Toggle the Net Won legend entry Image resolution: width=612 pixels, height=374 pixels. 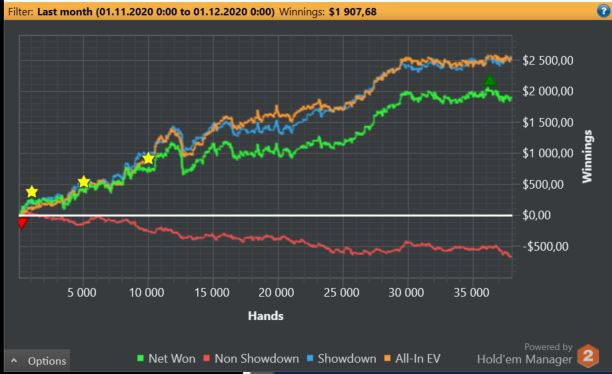[166, 358]
